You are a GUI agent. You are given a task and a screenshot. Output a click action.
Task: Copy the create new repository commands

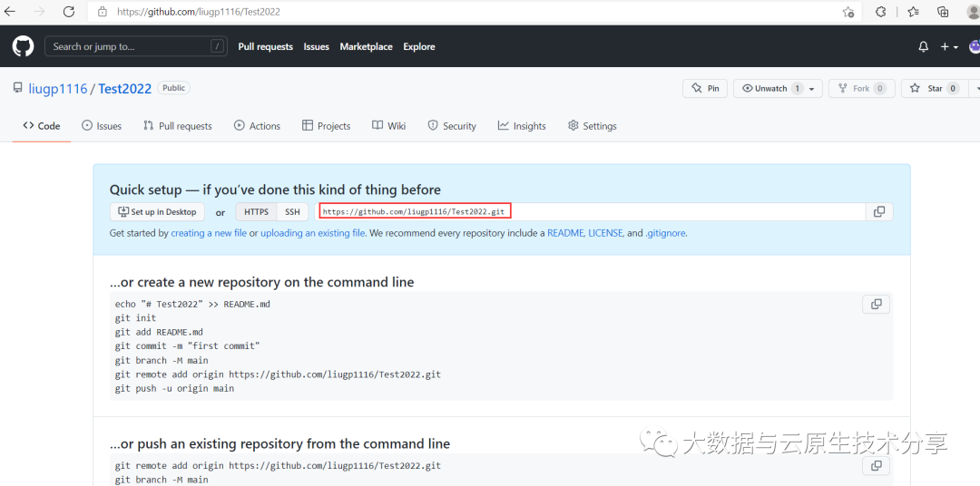pos(877,305)
